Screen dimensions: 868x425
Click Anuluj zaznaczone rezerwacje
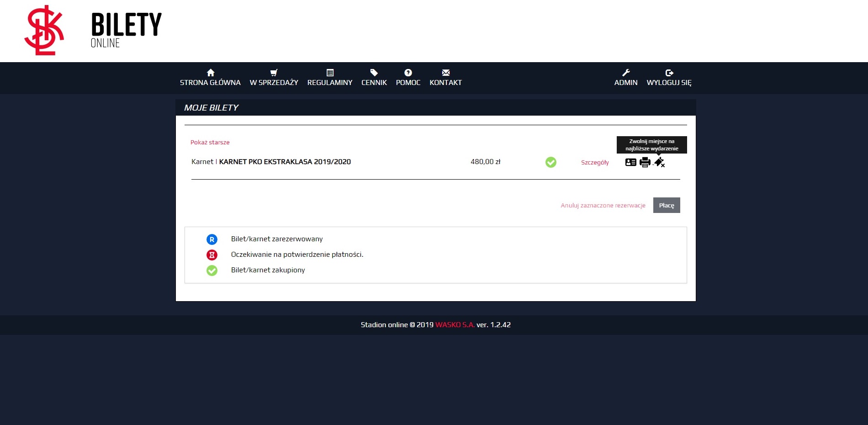click(x=603, y=206)
